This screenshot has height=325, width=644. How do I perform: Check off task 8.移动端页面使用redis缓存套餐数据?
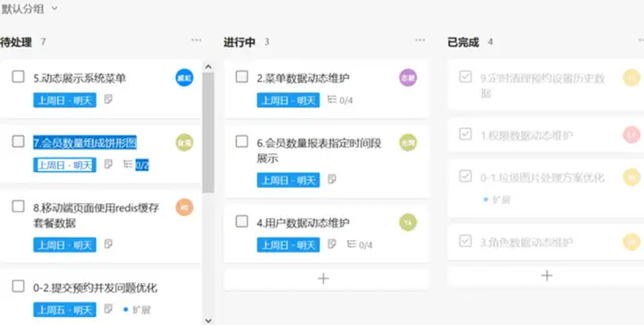[x=18, y=206]
